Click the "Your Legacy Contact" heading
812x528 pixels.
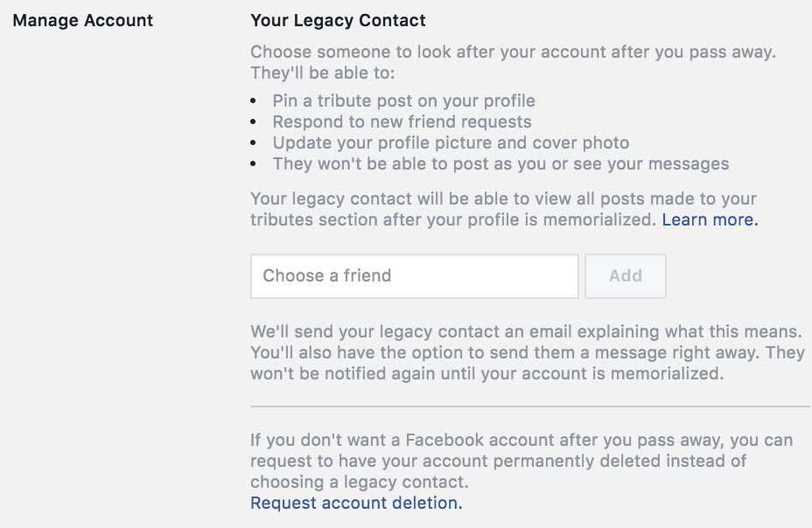[x=338, y=20]
